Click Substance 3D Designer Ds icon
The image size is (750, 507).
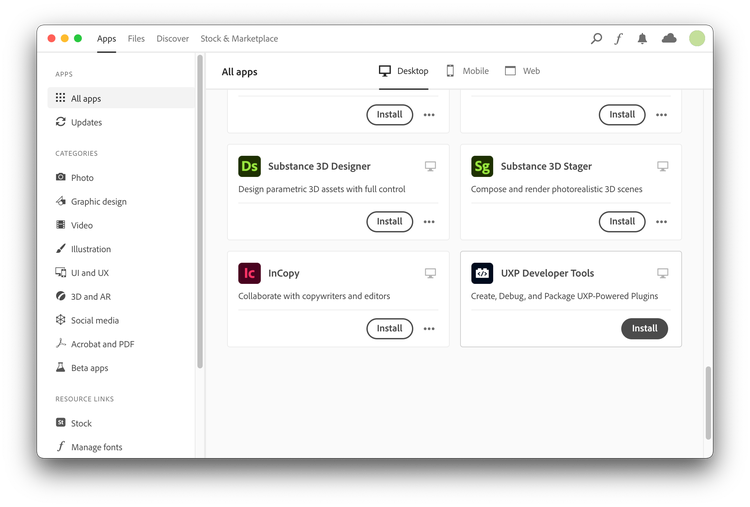249,166
